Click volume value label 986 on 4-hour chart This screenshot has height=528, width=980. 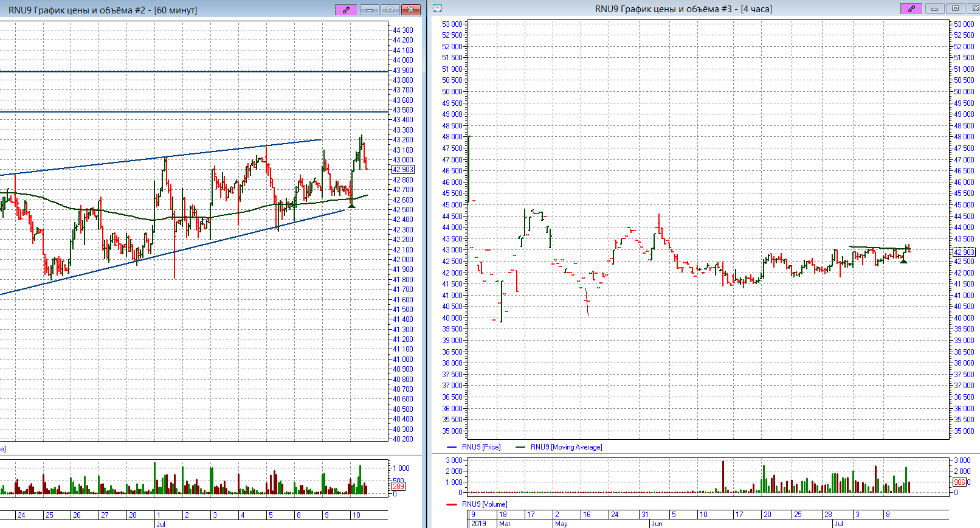click(x=959, y=482)
